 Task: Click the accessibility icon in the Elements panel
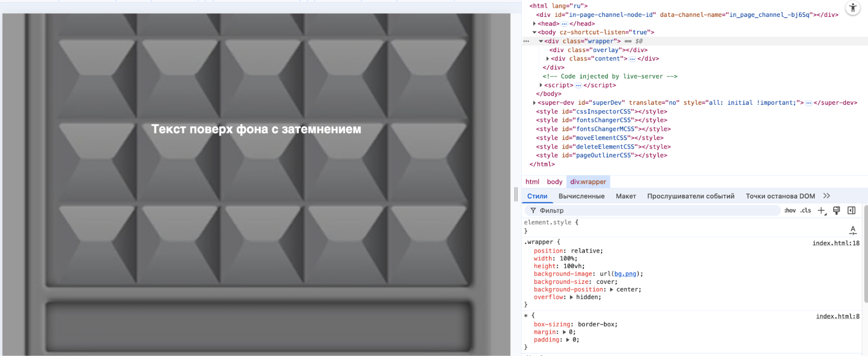point(853,8)
